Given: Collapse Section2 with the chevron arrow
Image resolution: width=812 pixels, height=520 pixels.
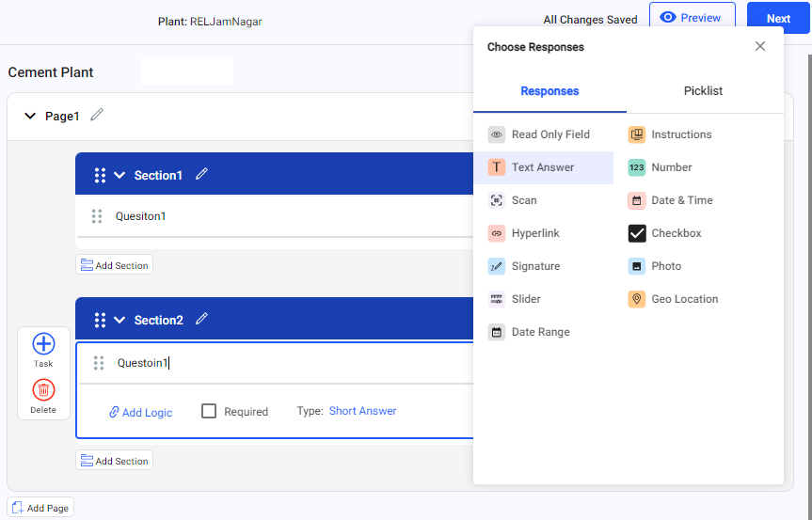Looking at the screenshot, I should 119,320.
